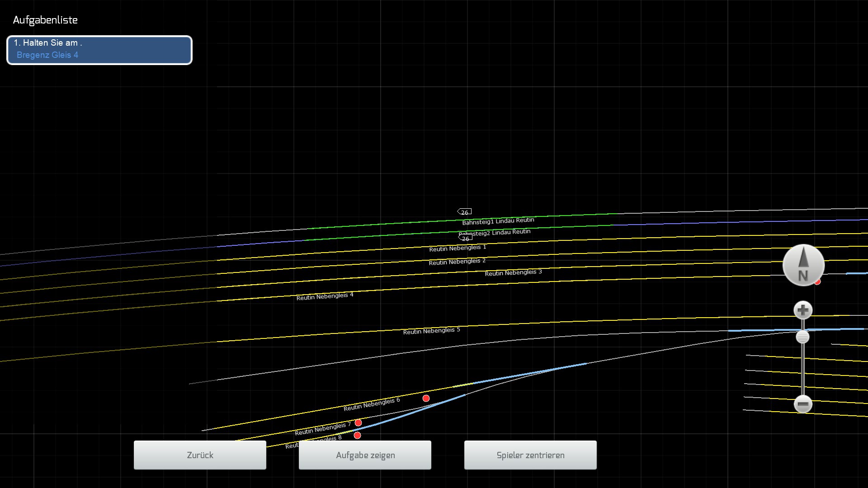Click the Reutin Nebengleis 1 track label
Viewport: 868px width, 488px height.
tap(458, 248)
